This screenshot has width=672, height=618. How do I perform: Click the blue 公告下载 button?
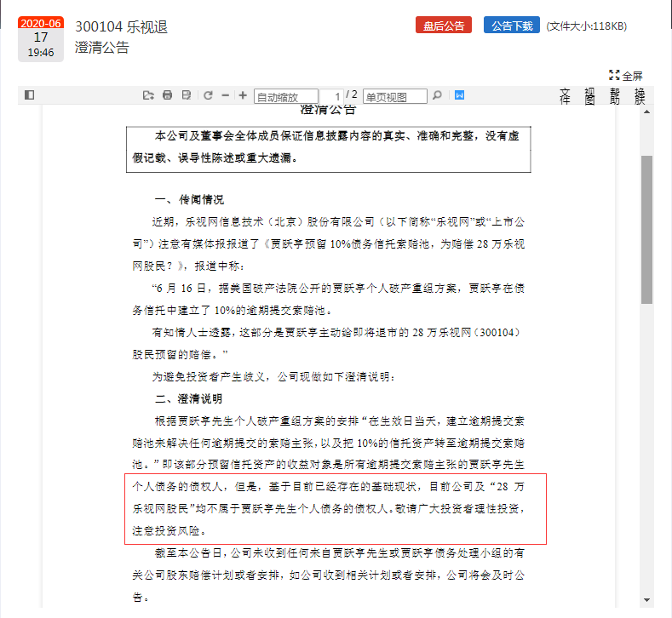tap(512, 26)
